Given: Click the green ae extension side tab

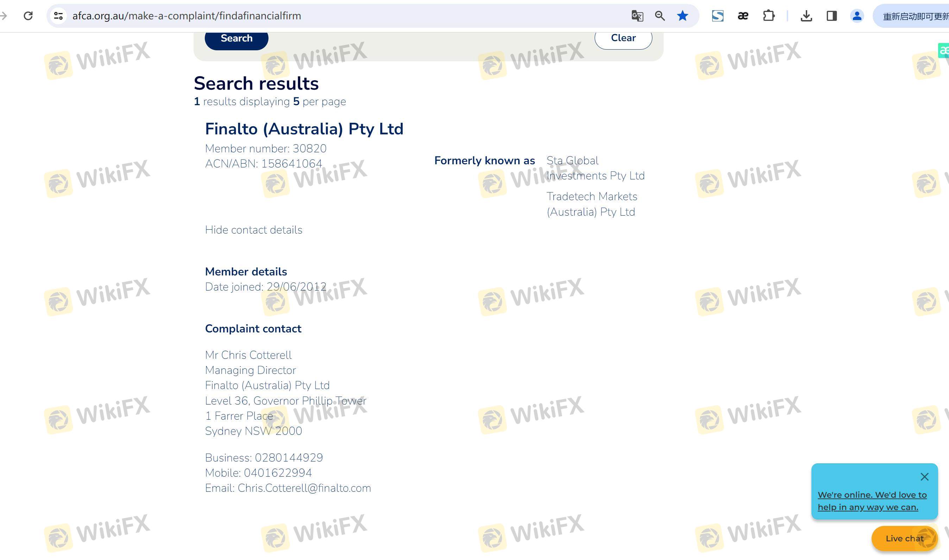Looking at the screenshot, I should pyautogui.click(x=944, y=50).
